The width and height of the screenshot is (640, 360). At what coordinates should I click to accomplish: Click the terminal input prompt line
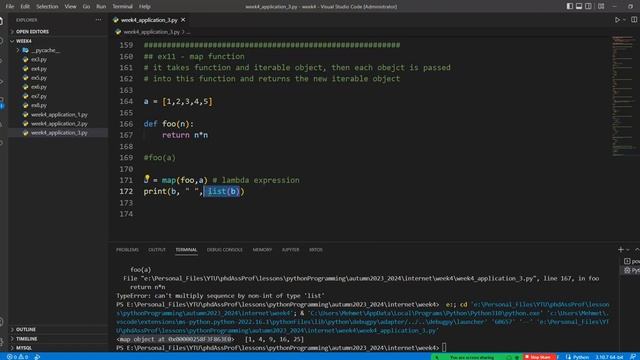click(282, 348)
